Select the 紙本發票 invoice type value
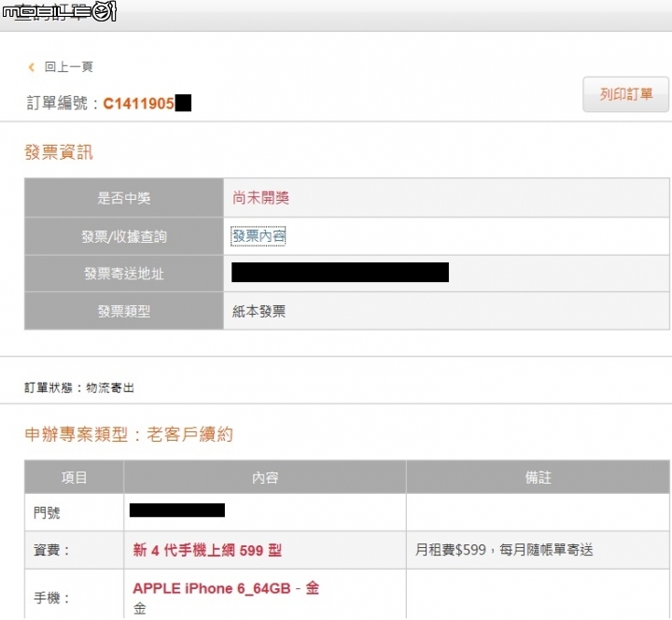 (259, 311)
